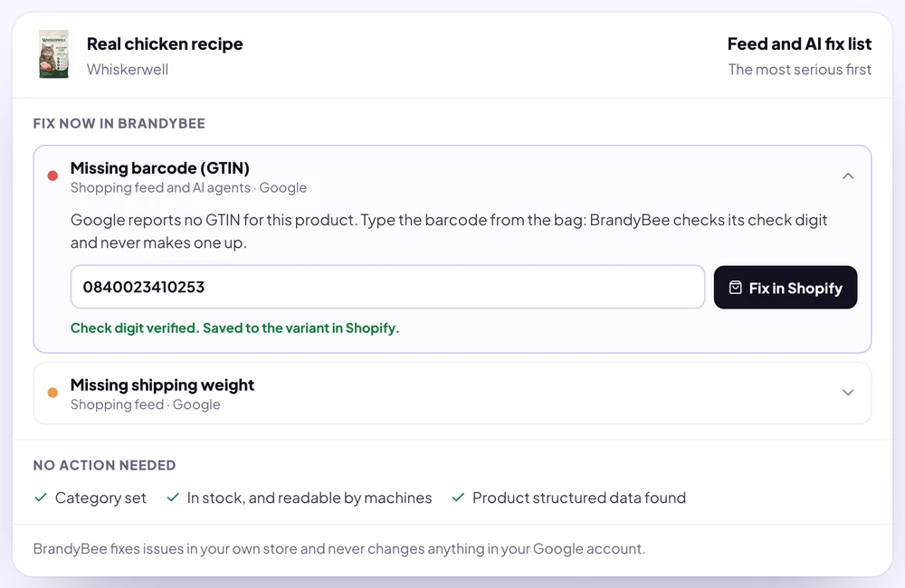Click the Real chicken recipe product title
This screenshot has height=588, width=905.
165,43
